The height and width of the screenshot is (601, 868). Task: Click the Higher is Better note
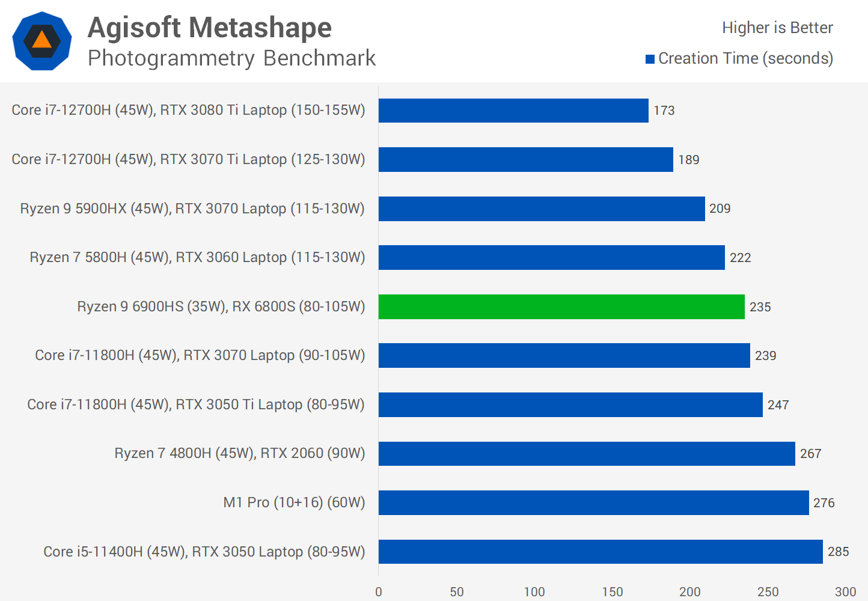[777, 28]
